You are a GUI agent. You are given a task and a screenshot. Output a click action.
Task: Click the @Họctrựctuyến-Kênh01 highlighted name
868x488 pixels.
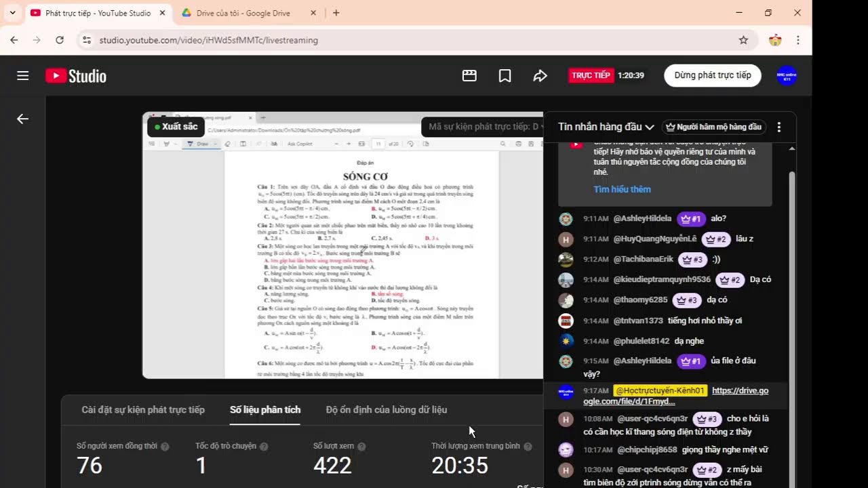(x=660, y=391)
